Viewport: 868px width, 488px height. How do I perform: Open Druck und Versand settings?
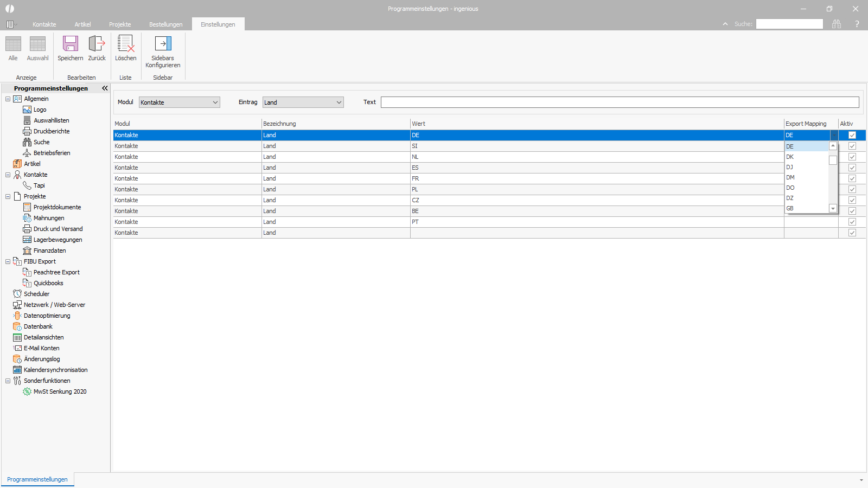coord(58,229)
